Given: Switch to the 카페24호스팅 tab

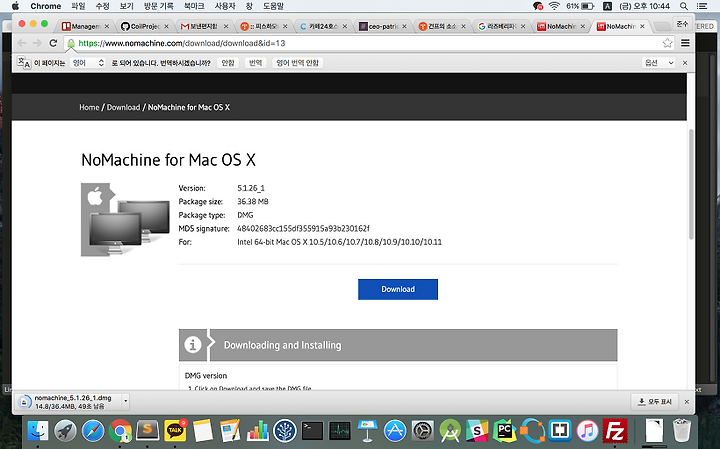Looking at the screenshot, I should [323, 26].
